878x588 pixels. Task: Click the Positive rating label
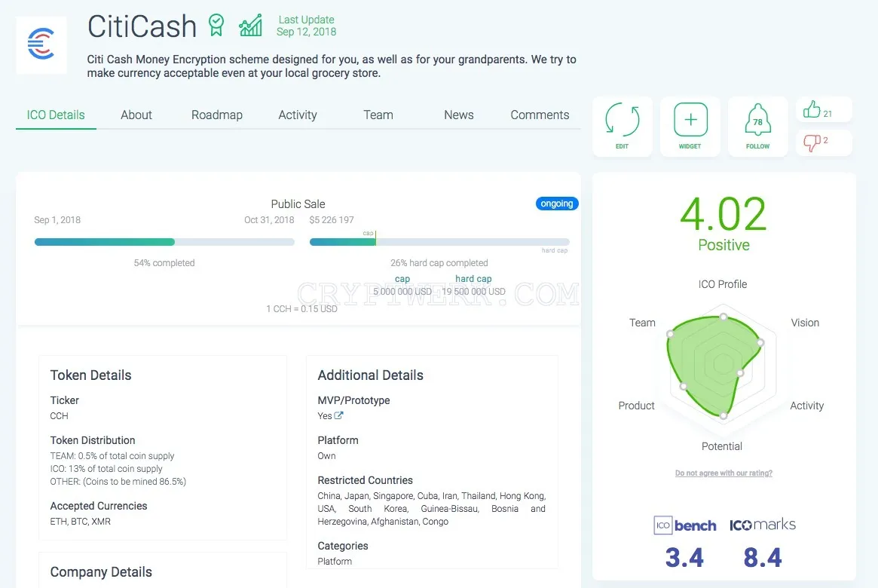click(724, 245)
